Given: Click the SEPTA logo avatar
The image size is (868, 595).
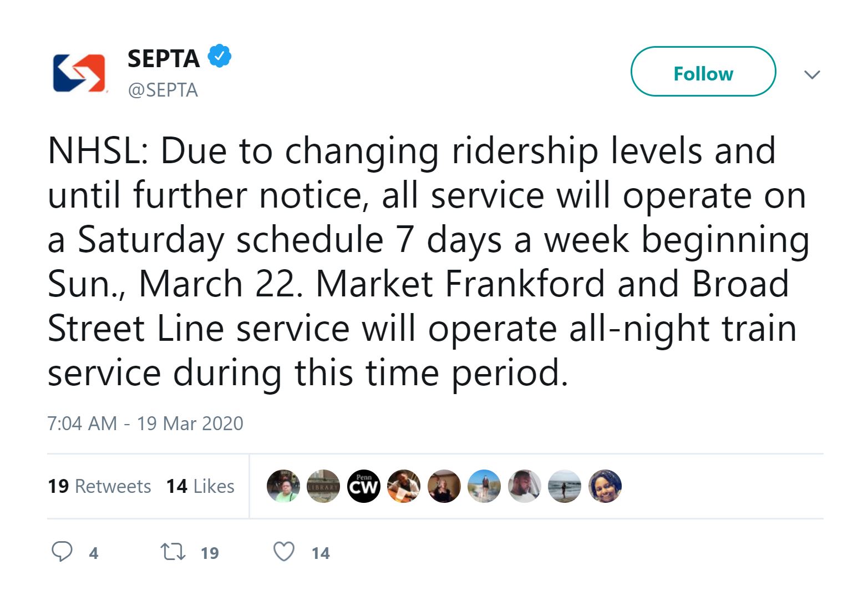Looking at the screenshot, I should coord(79,73).
